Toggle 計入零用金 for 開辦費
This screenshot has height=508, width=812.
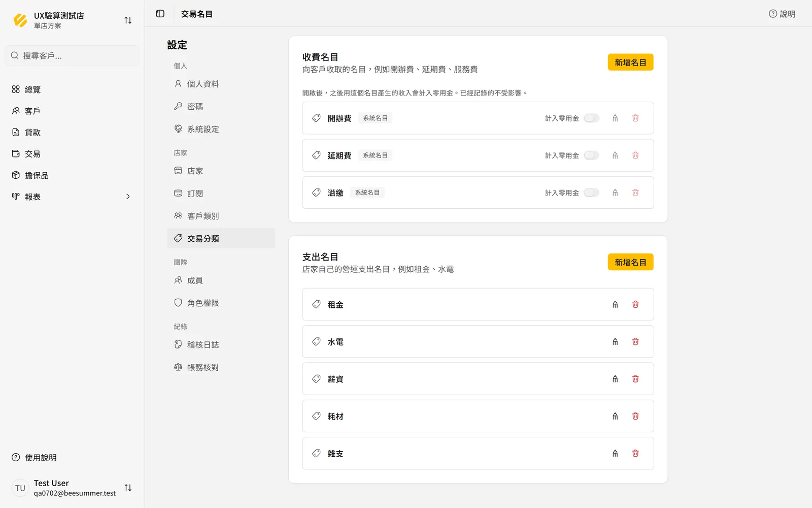[591, 118]
